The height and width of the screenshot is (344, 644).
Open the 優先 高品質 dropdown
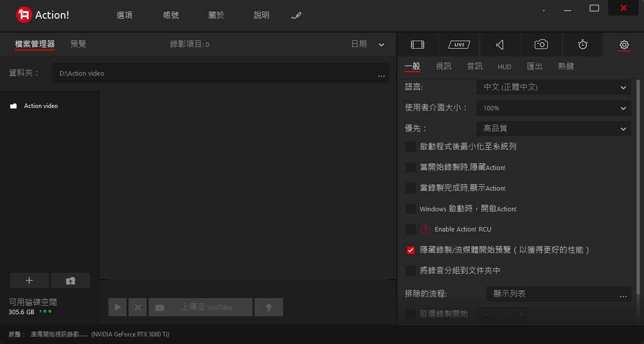coord(553,129)
